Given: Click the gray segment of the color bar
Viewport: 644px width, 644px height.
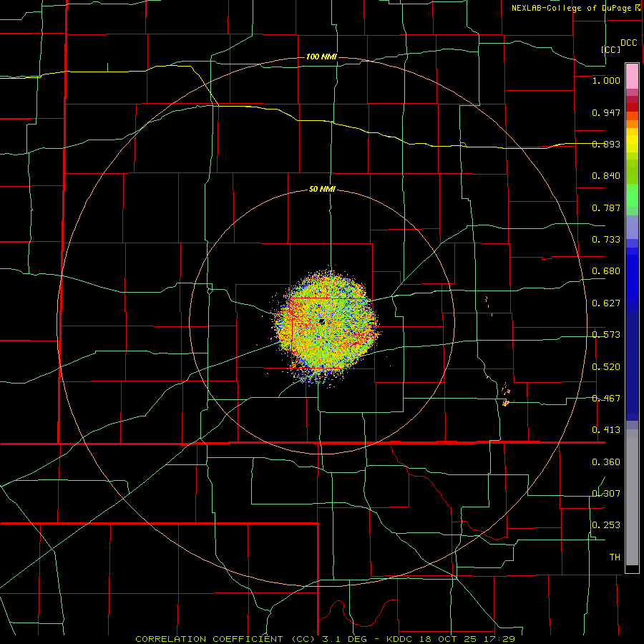Looking at the screenshot, I should tap(632, 497).
